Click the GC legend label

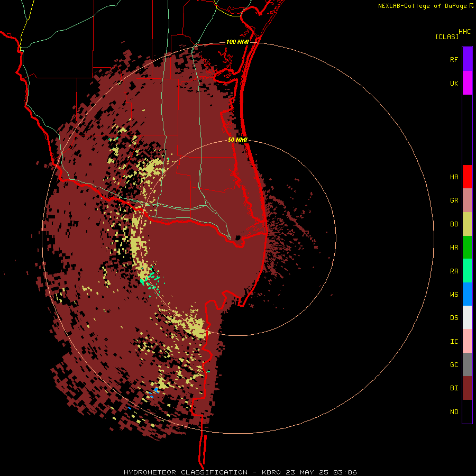coord(454,364)
